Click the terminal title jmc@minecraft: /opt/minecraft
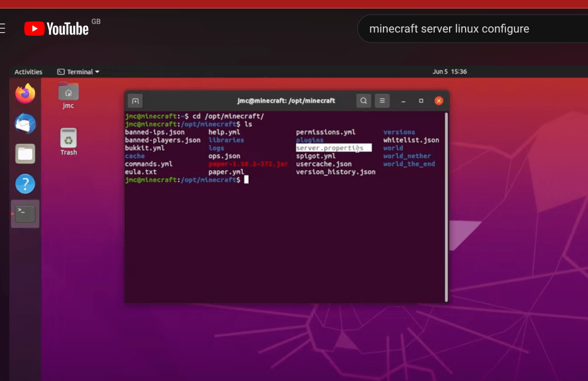588x381 pixels. pos(286,101)
